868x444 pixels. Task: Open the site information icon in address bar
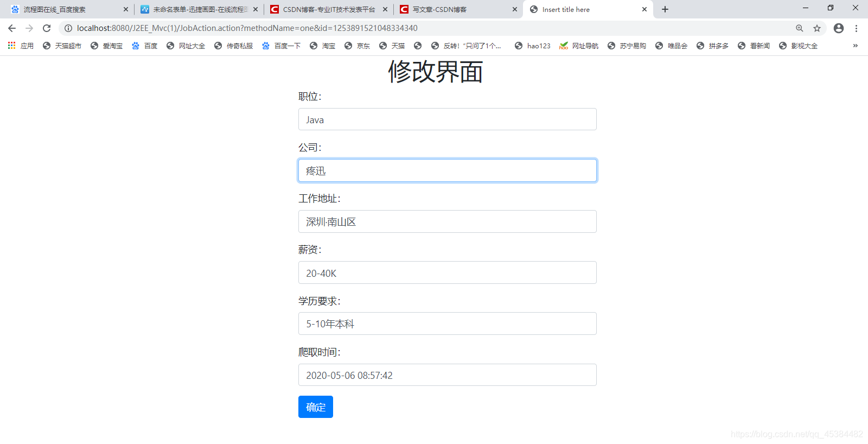68,28
